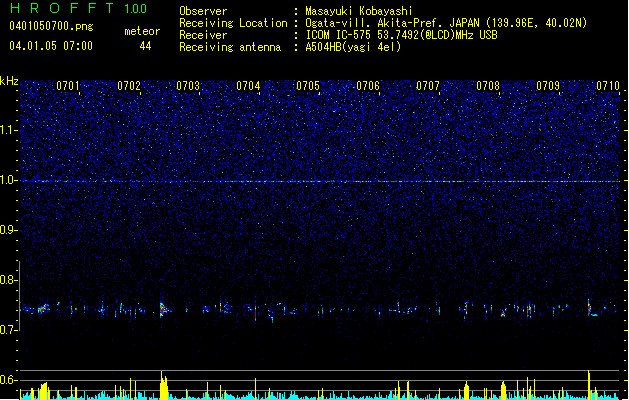Viewport: 629px width, 400px height.
Task: Click the observer name Masayuki Kobayashi
Action: coord(359,11)
